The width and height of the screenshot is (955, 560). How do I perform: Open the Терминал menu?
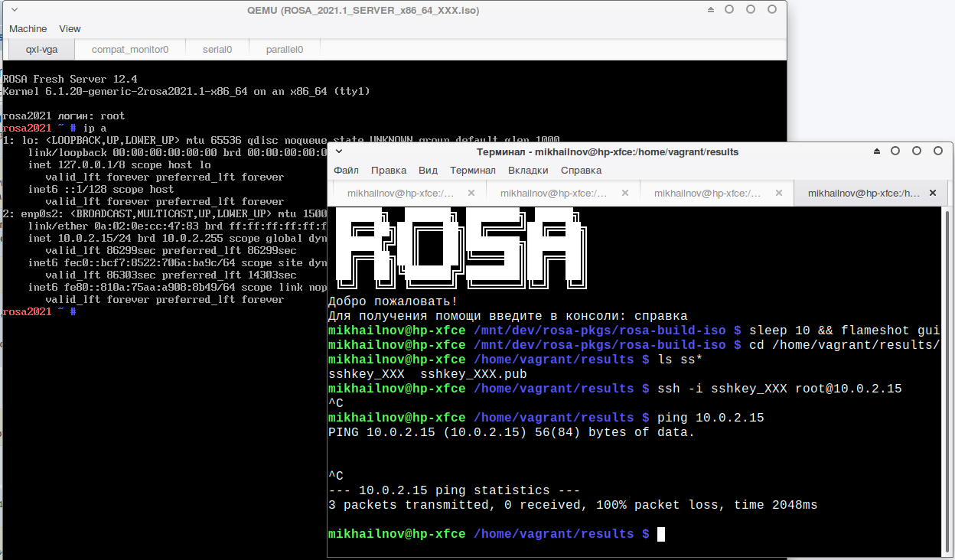click(x=473, y=170)
